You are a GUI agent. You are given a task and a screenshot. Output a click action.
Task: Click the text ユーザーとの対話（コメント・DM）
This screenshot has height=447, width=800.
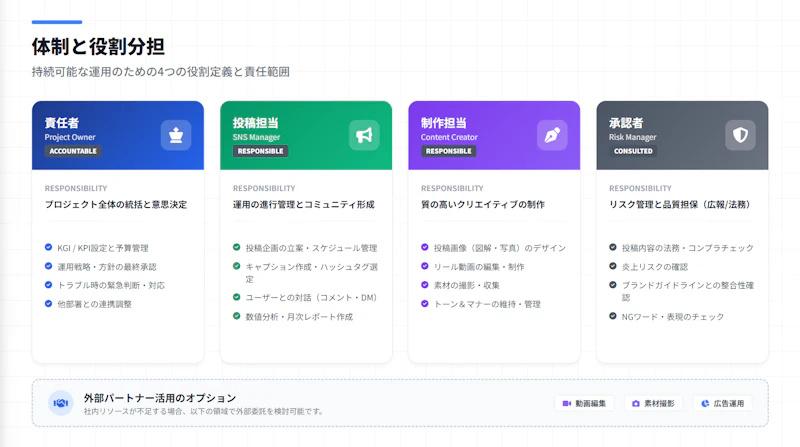313,297
